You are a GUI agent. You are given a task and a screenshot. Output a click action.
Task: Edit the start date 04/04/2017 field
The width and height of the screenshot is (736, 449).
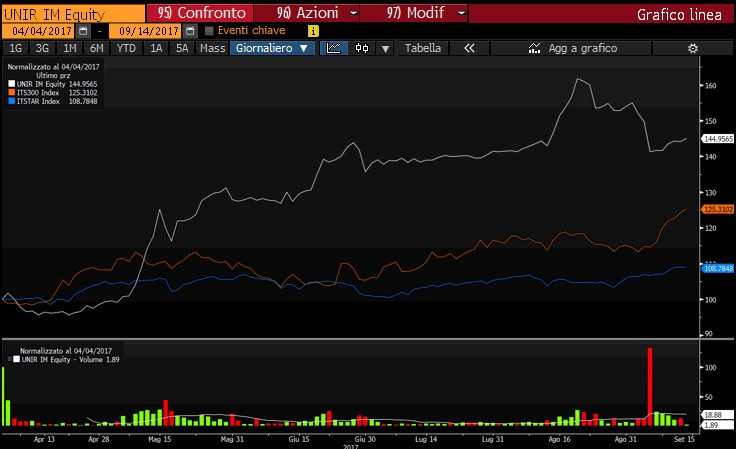click(x=38, y=31)
